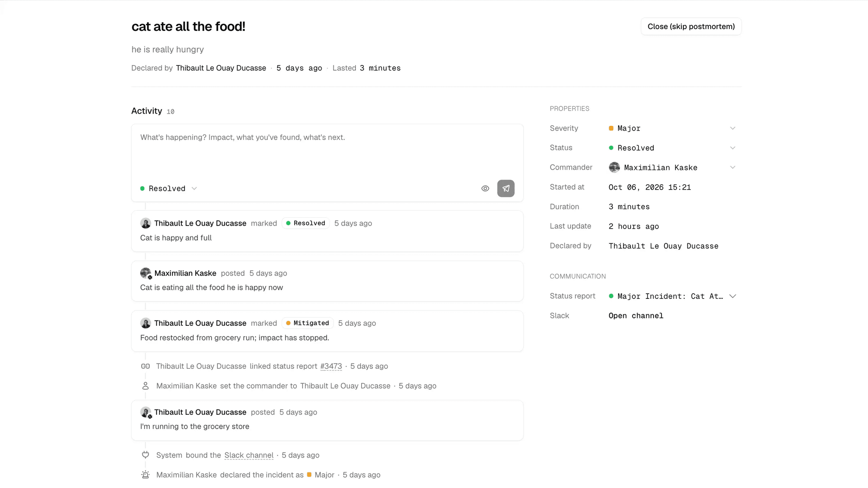Image resolution: width=868 pixels, height=488 pixels.
Task: Open the Resolved status selector in the update box
Action: coord(169,188)
